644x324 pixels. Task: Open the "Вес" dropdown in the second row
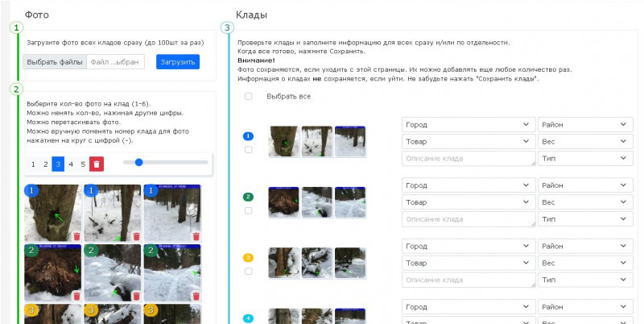point(584,201)
